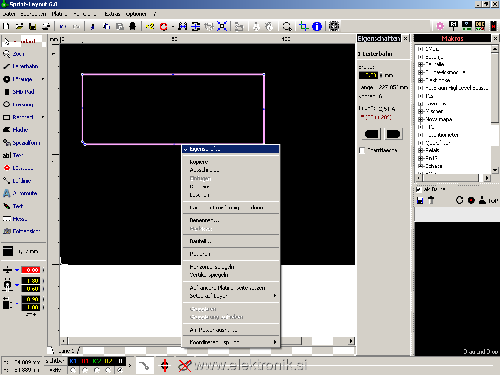The image size is (500, 375).
Task: Select the Fläche filled area tool
Action: pyautogui.click(x=15, y=130)
